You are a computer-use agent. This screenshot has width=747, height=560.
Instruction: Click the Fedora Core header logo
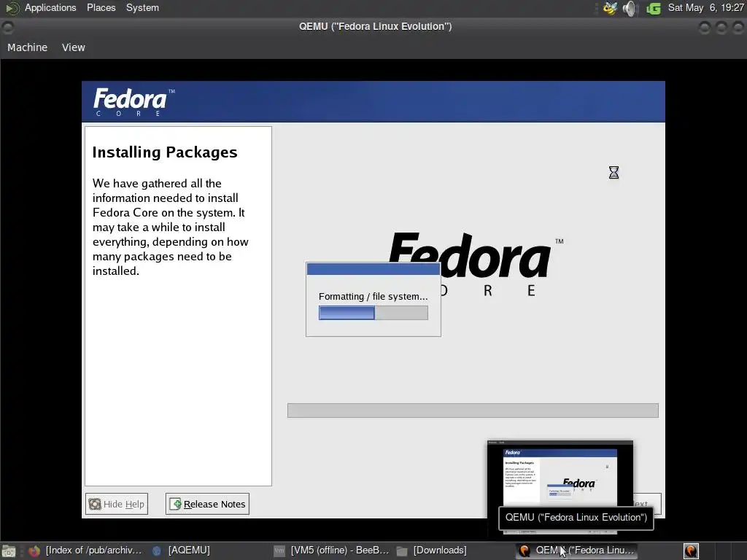pyautogui.click(x=133, y=101)
